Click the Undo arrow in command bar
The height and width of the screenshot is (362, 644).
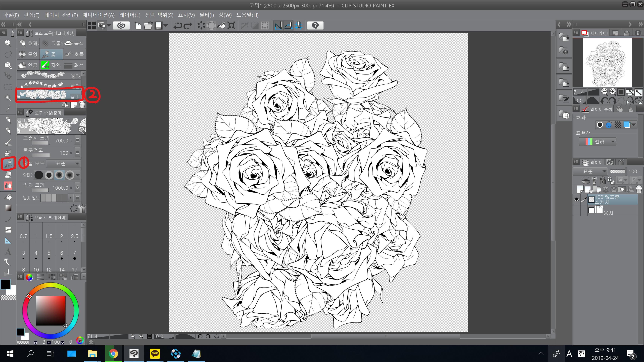[178, 26]
